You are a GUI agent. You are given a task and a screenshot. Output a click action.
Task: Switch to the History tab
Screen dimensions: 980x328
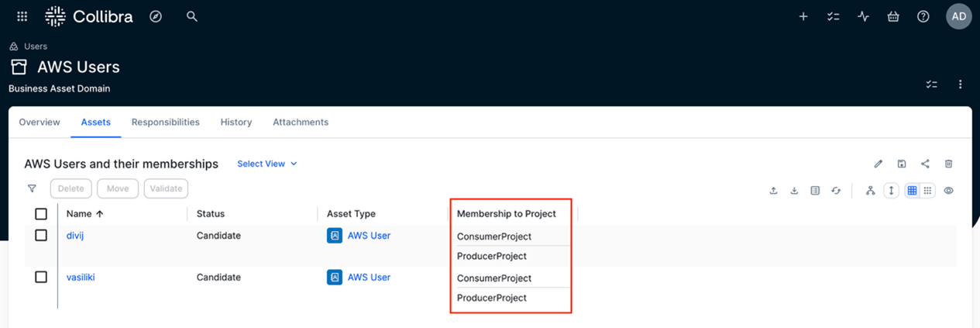click(236, 123)
